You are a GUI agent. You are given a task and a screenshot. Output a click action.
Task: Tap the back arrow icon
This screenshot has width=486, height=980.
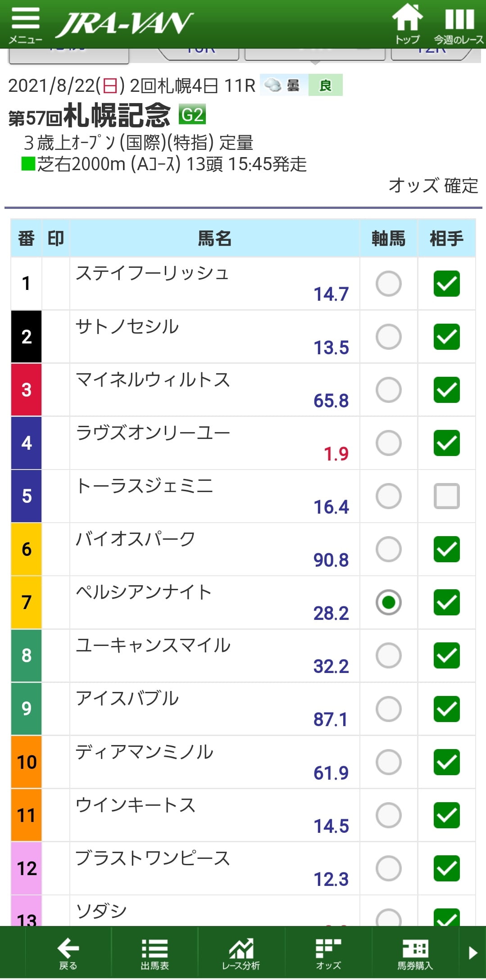[x=68, y=953]
